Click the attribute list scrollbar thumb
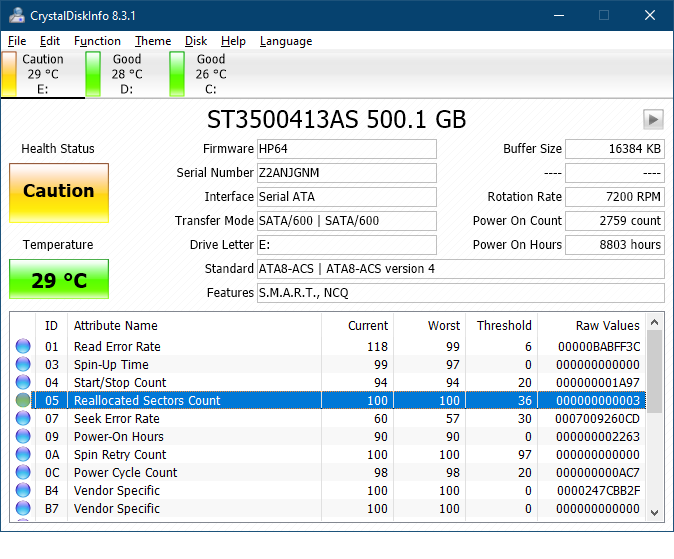 [655, 372]
